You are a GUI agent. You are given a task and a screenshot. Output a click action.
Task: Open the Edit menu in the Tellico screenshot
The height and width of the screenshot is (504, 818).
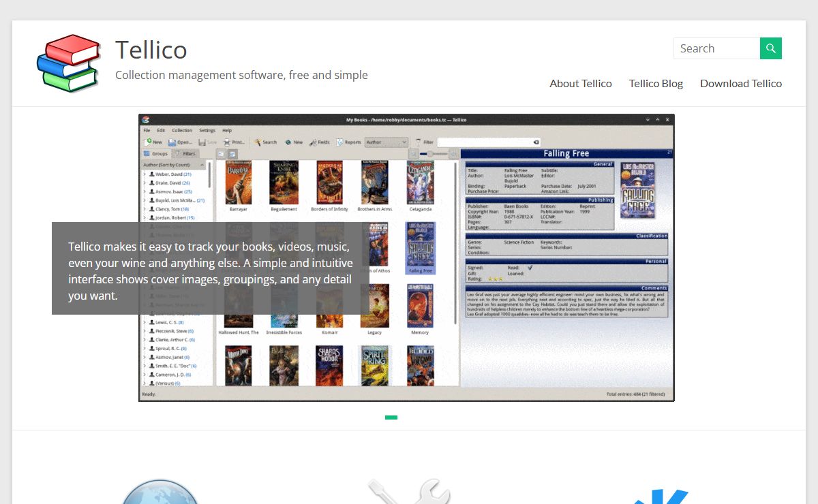(161, 130)
